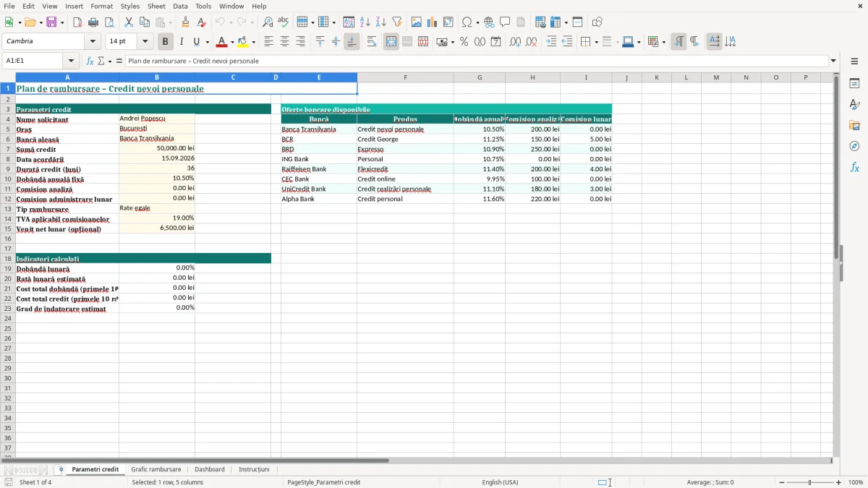Open the Sheet menu

pos(156,6)
